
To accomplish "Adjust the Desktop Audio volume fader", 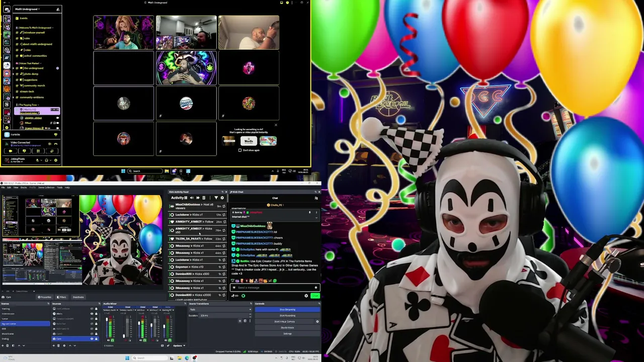I will tap(107, 319).
